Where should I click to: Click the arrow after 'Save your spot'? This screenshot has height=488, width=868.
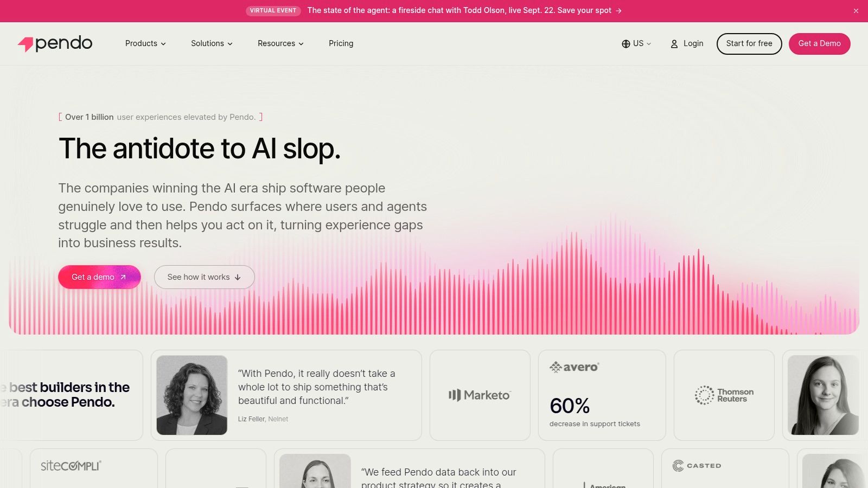(x=618, y=11)
